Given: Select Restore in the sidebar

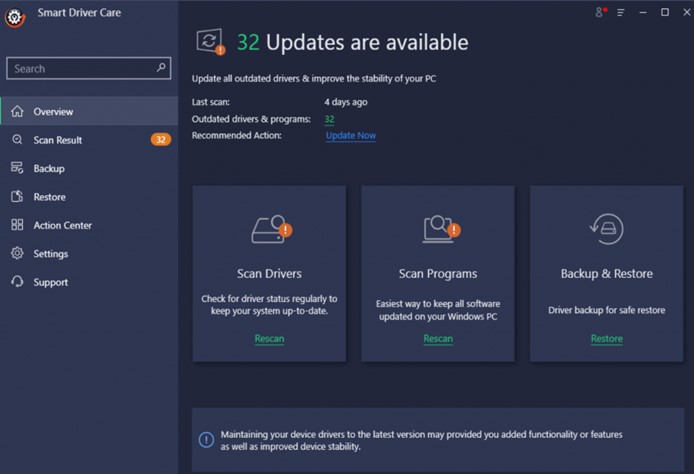Looking at the screenshot, I should click(89, 197).
